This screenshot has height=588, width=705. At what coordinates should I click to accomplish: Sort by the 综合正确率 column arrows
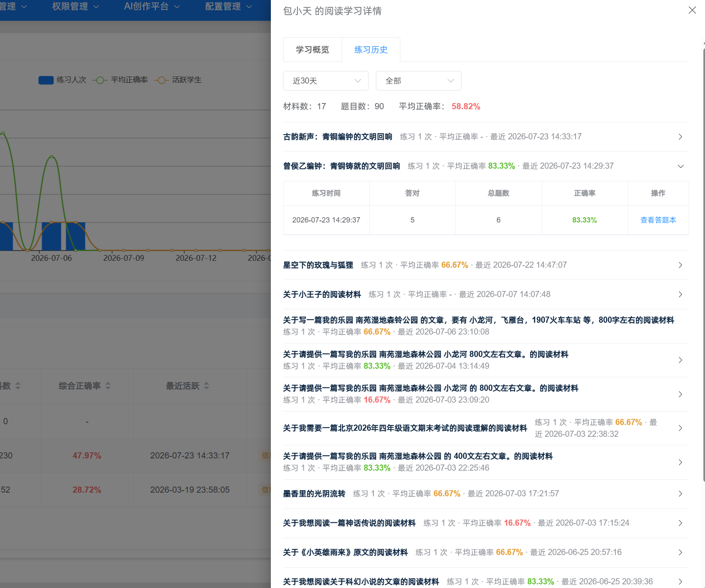click(x=108, y=386)
